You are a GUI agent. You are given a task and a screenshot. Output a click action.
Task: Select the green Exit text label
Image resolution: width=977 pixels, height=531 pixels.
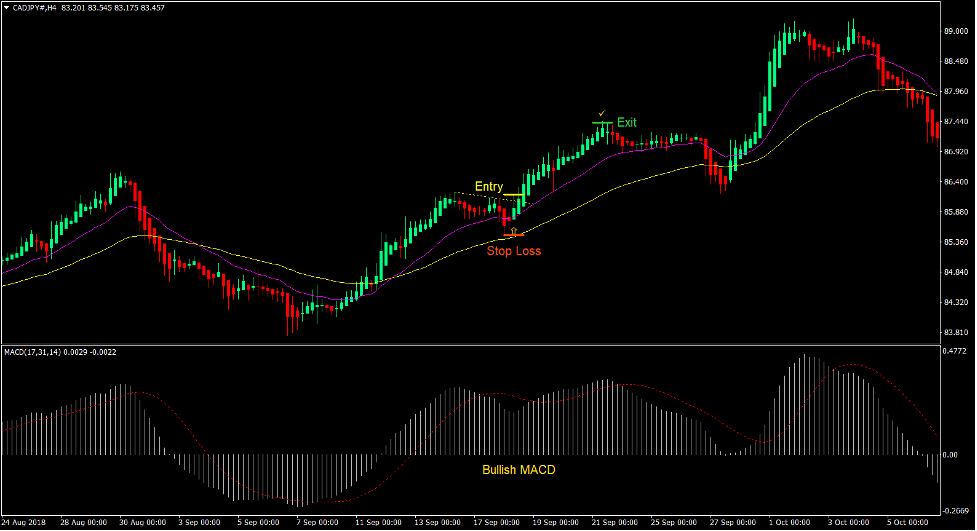pyautogui.click(x=626, y=123)
